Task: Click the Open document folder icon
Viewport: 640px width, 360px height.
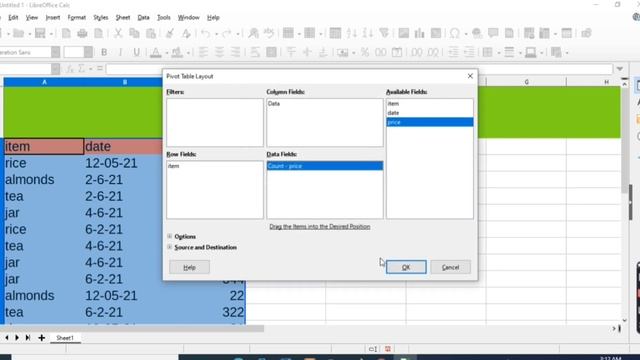Action: pos(18,33)
